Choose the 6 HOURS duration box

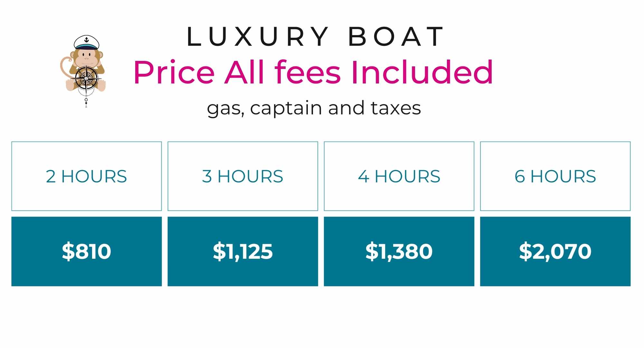[555, 176]
